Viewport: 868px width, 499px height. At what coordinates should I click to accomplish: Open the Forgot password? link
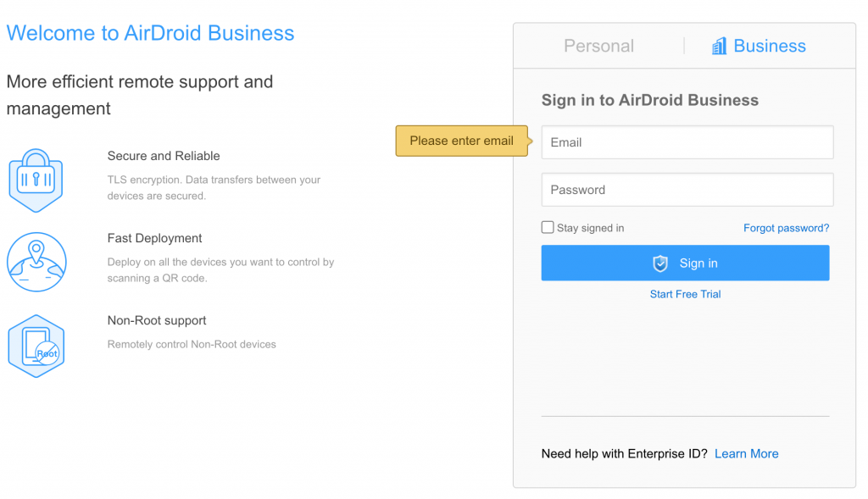click(x=786, y=228)
